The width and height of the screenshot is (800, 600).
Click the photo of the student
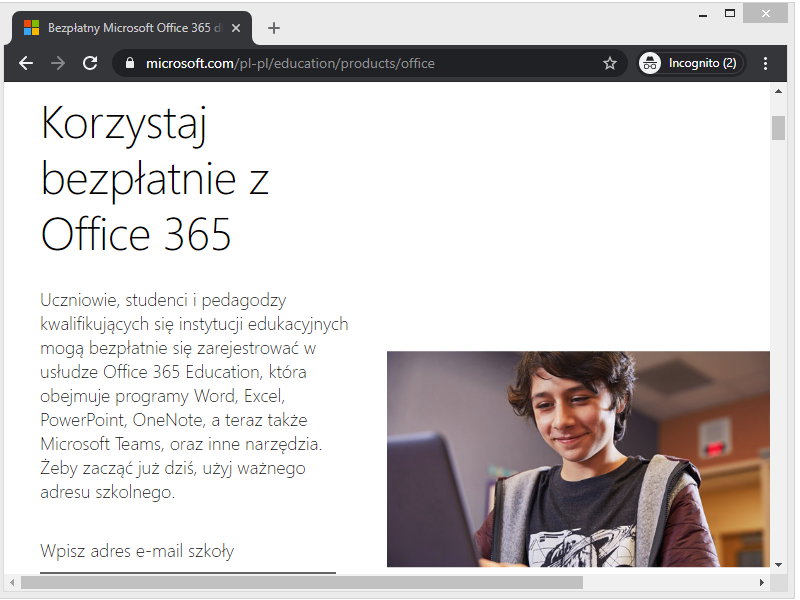click(x=580, y=460)
